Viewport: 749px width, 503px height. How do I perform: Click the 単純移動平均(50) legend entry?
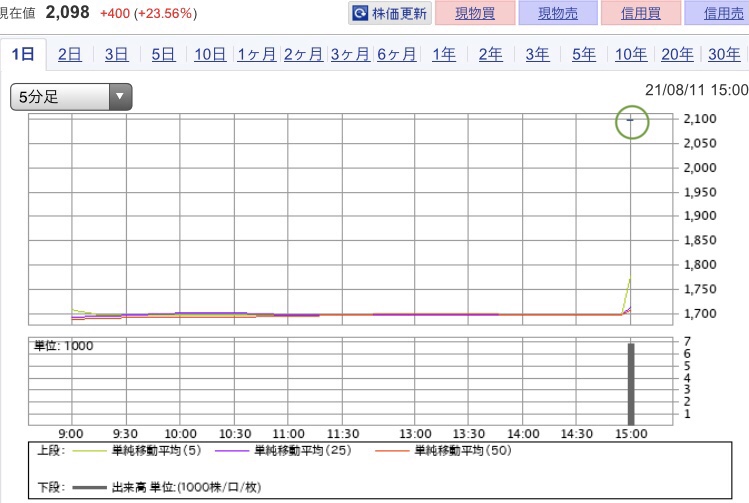(x=463, y=450)
